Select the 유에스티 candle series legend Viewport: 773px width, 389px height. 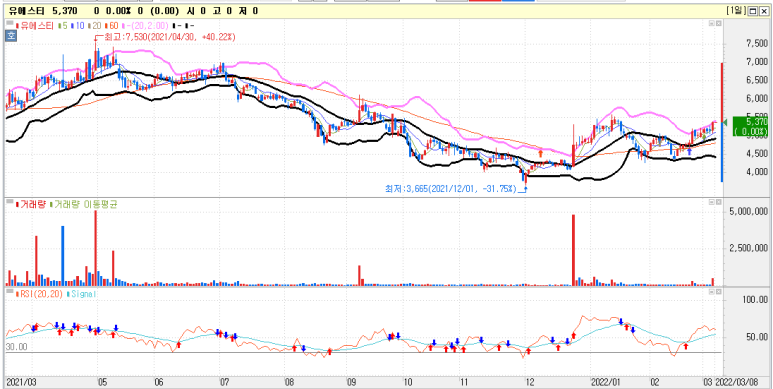pyautogui.click(x=36, y=25)
